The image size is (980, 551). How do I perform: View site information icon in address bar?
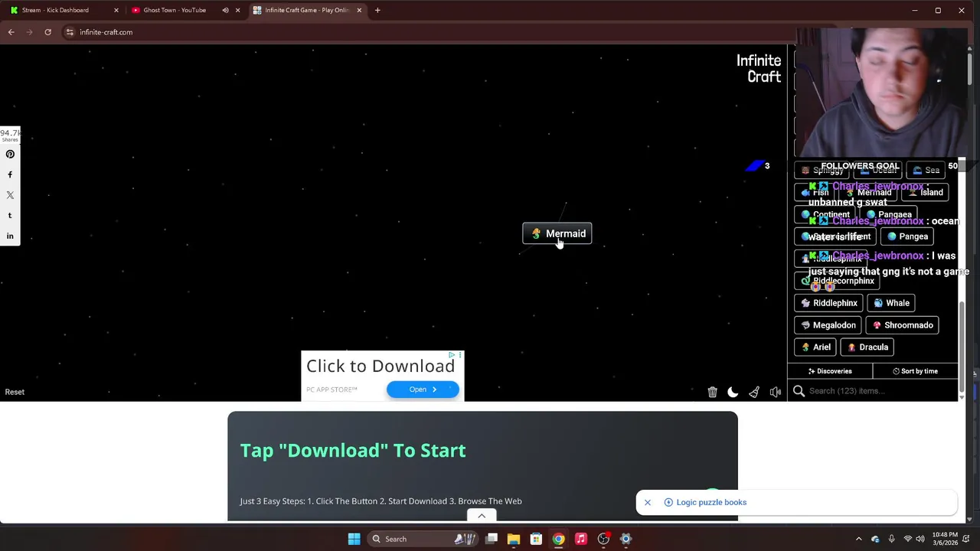coord(70,32)
